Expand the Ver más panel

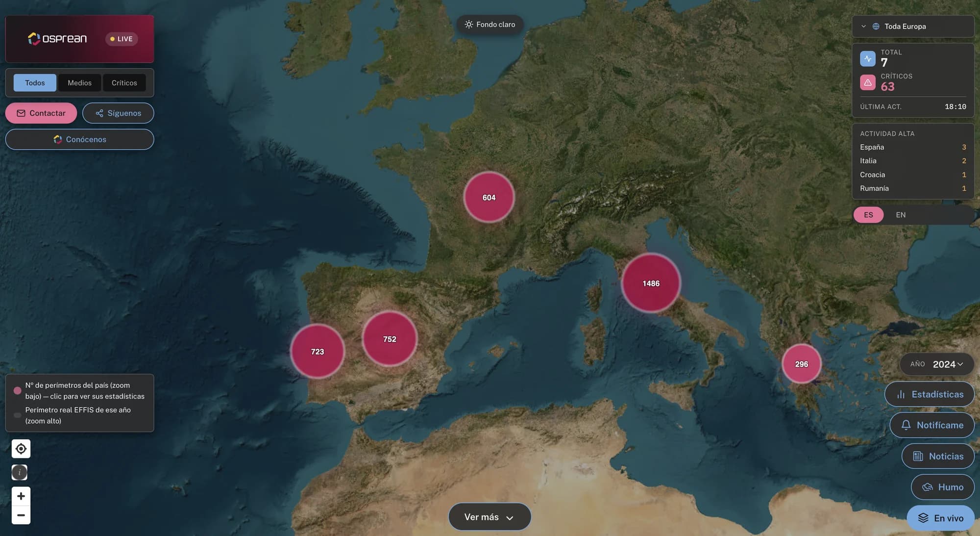tap(490, 517)
